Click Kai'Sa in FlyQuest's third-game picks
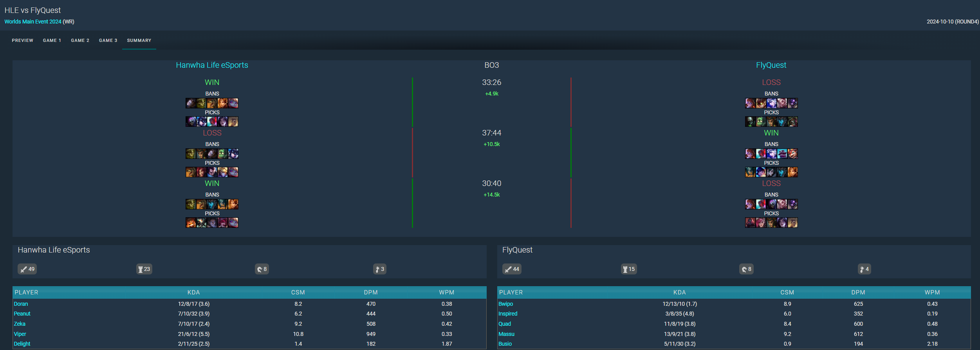980x350 pixels. (782, 222)
